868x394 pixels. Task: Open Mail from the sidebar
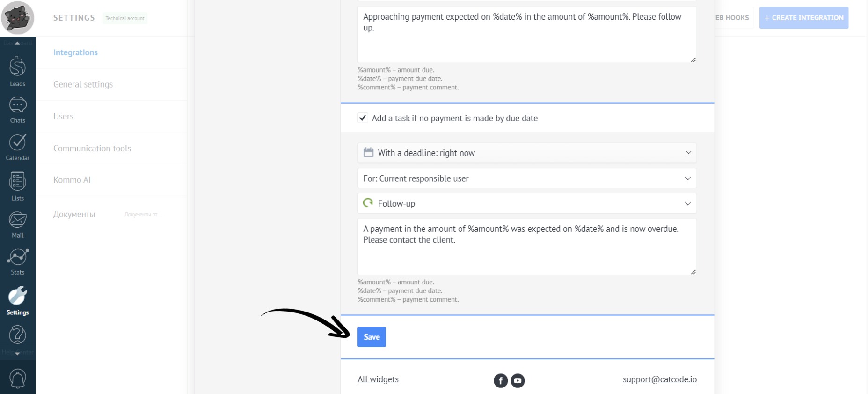click(17, 224)
